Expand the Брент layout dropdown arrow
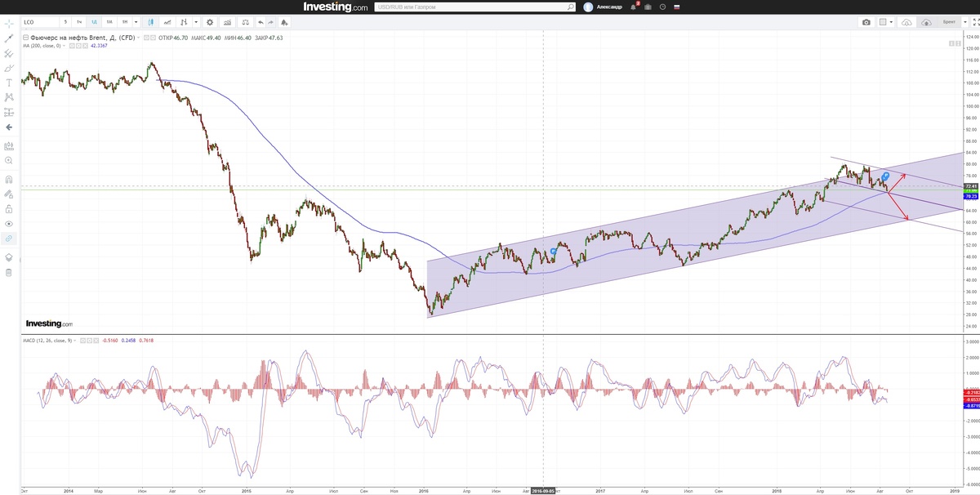Image resolution: width=980 pixels, height=495 pixels. point(965,22)
